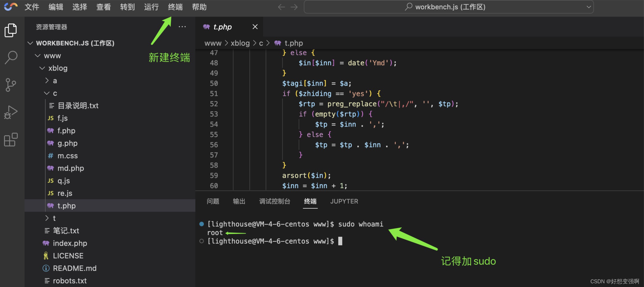Open index.php in the explorer
Screen dimensions: 644x287
(x=110, y=243)
